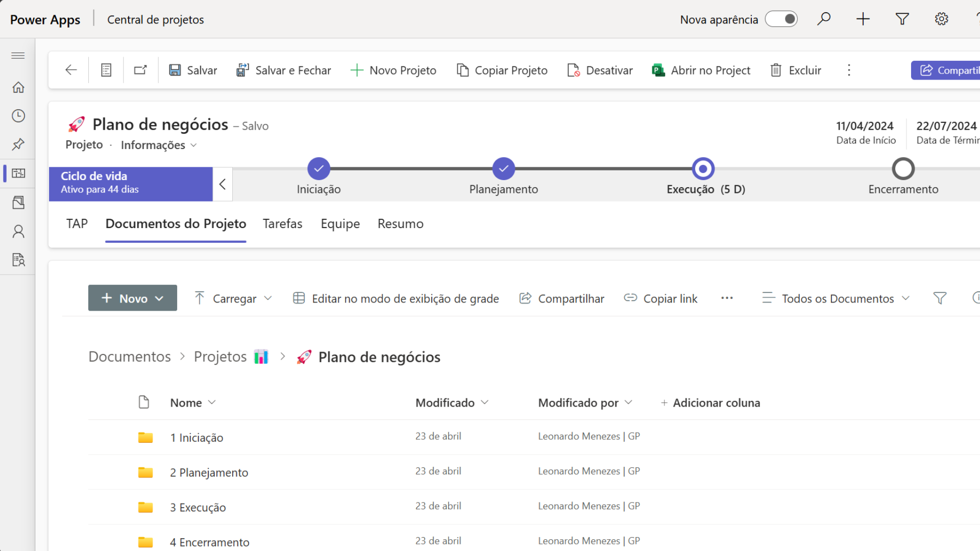980x551 pixels.
Task: Expand the Informações form selector dropdown
Action: tap(159, 145)
